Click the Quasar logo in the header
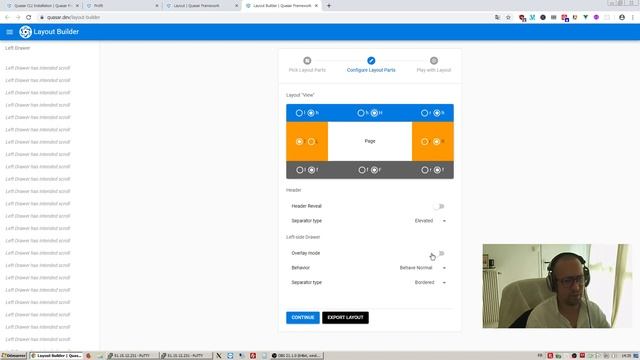Screen dimensions: 640x360 [x=25, y=32]
